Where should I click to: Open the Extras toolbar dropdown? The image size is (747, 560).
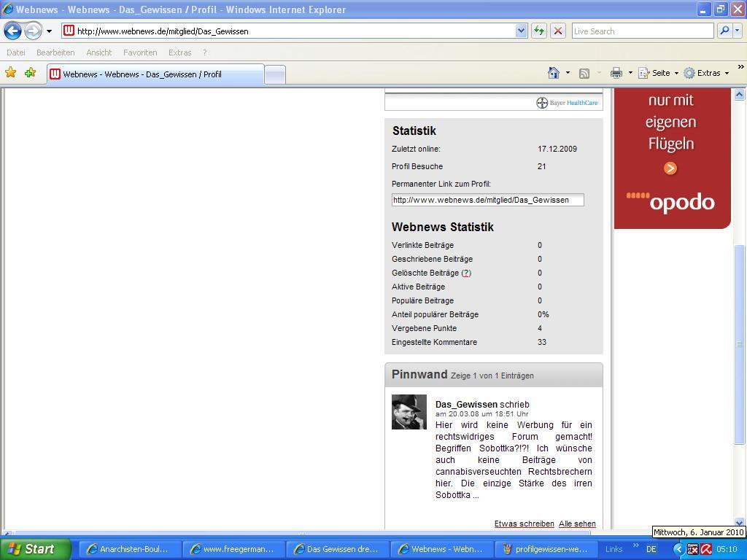(708, 73)
